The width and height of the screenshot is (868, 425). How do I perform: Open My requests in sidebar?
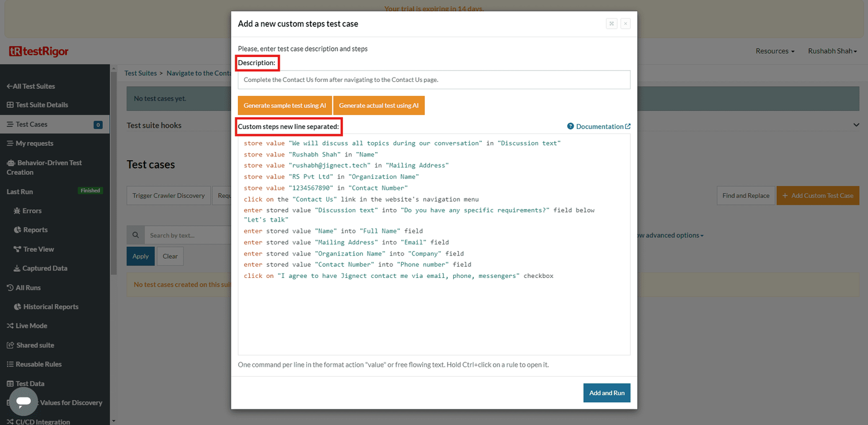coord(30,143)
